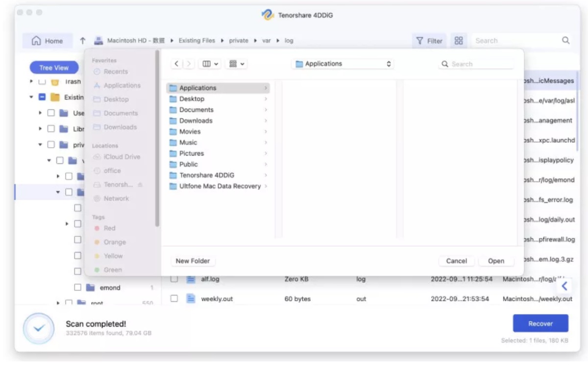Image resolution: width=588 pixels, height=365 pixels.
Task: Collapse the Existing Files tree node
Action: [31, 97]
